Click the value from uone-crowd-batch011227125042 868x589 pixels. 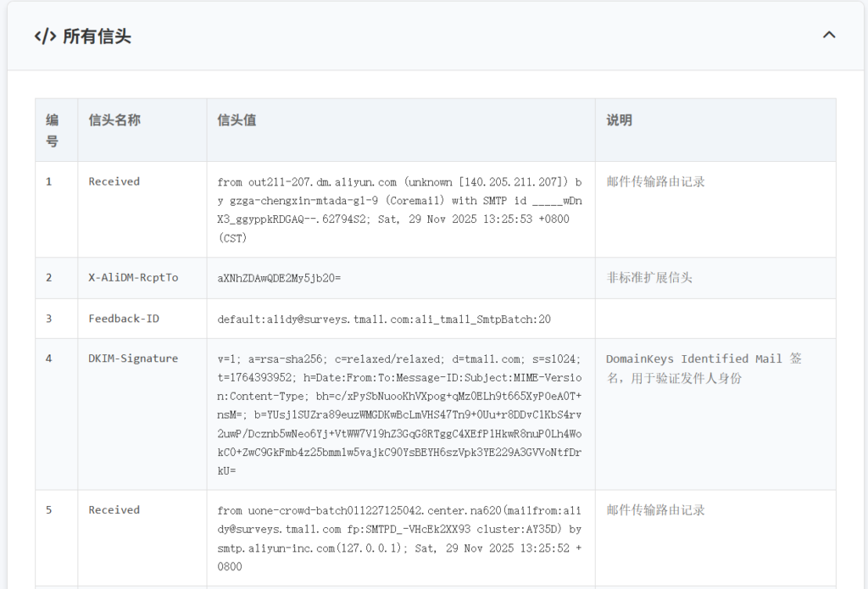coord(399,538)
